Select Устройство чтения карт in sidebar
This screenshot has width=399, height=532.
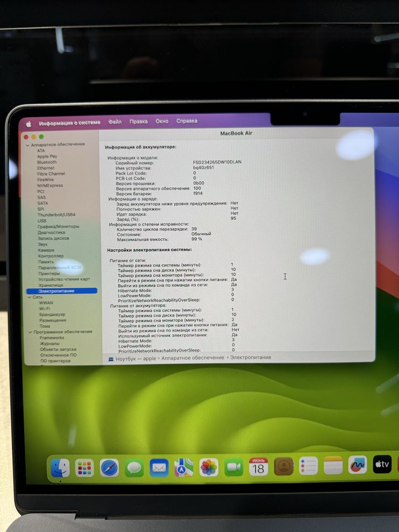point(64,279)
